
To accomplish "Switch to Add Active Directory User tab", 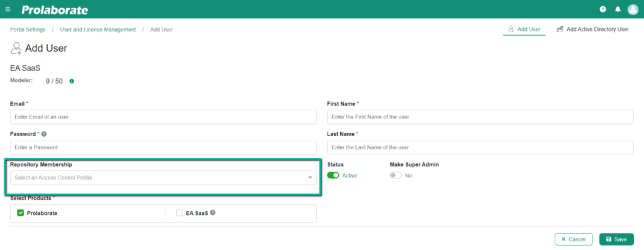I will (x=592, y=29).
